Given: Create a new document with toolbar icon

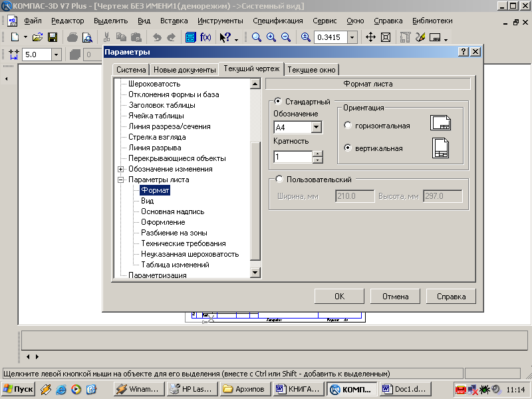Looking at the screenshot, I should (x=15, y=37).
